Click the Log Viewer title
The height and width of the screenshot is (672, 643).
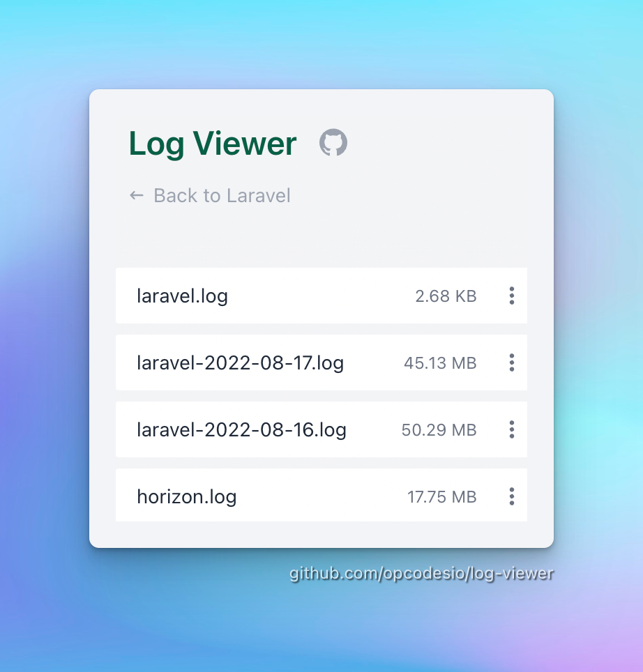click(213, 144)
